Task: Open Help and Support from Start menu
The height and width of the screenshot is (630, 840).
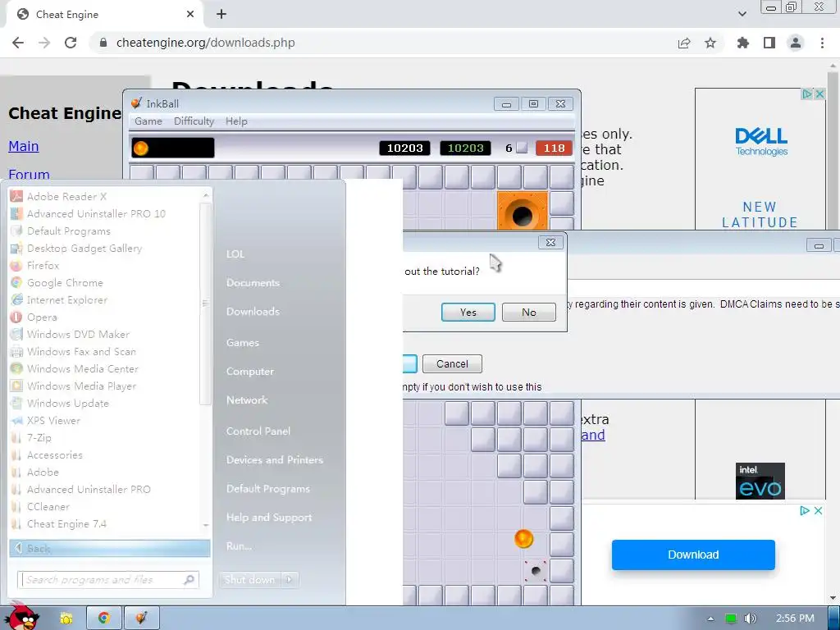Action: 269,518
